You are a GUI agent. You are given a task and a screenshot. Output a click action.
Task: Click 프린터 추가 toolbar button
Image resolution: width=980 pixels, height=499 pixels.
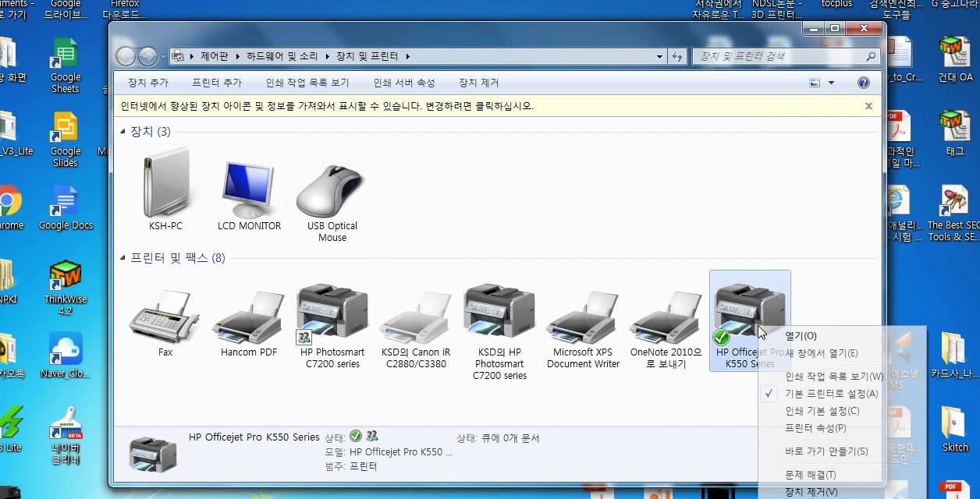(217, 83)
